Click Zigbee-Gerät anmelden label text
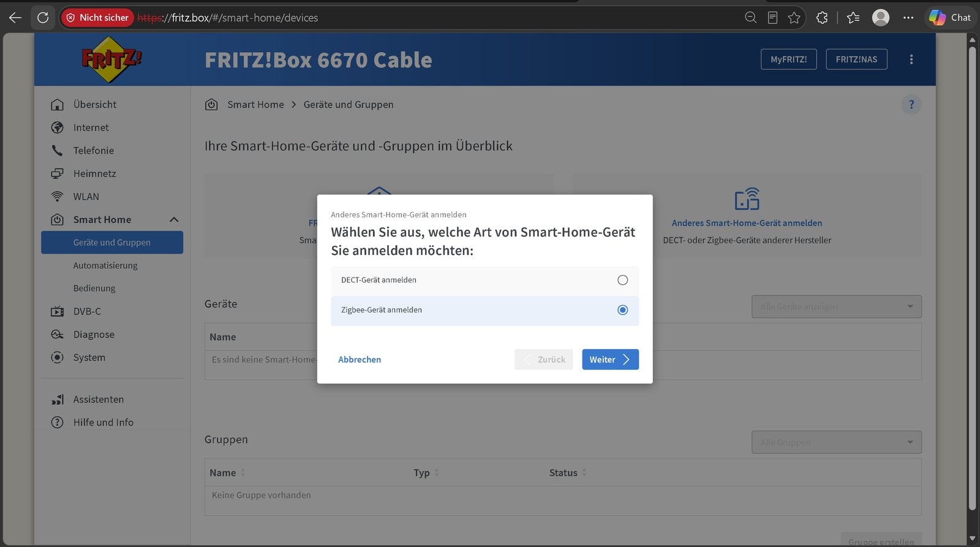 (x=382, y=310)
